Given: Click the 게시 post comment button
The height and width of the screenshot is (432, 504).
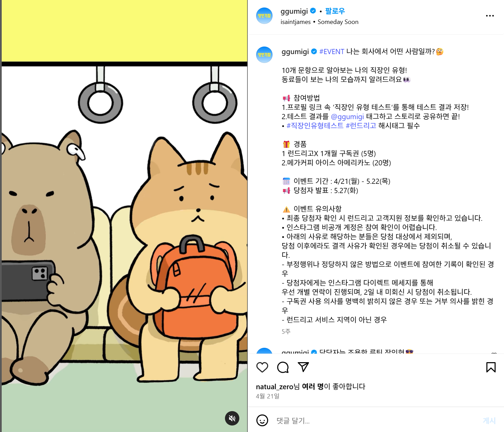Looking at the screenshot, I should click(489, 421).
